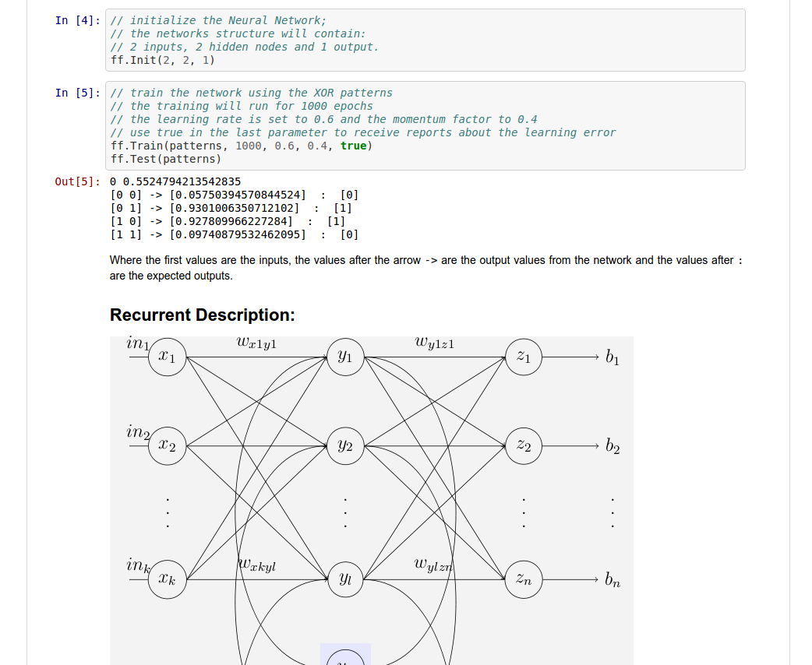Click the blue highlighted node at bottom
This screenshot has height=665, width=812.
point(345,656)
